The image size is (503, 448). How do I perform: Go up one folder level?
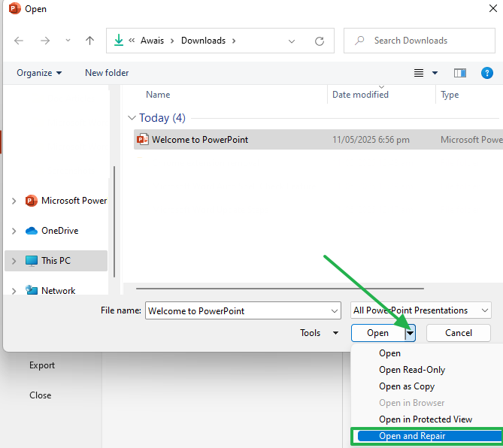(x=89, y=41)
